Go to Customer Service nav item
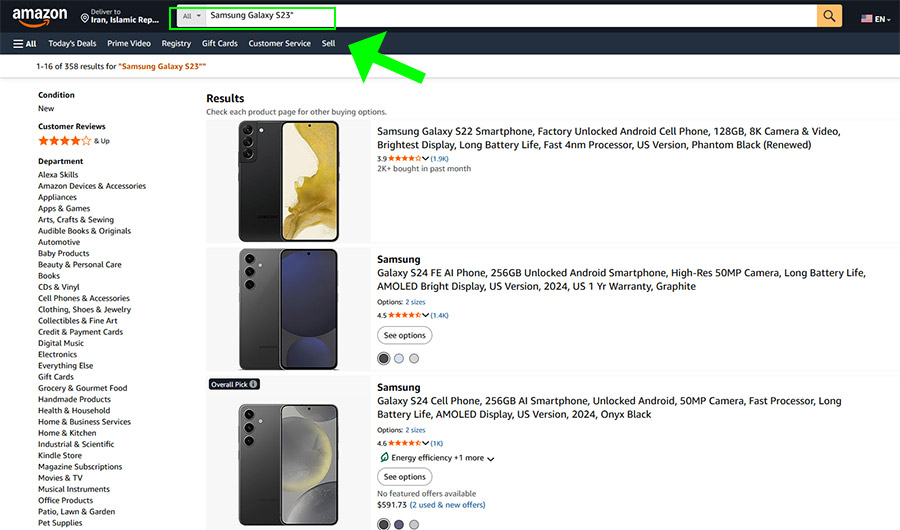This screenshot has width=900, height=530. coord(279,44)
